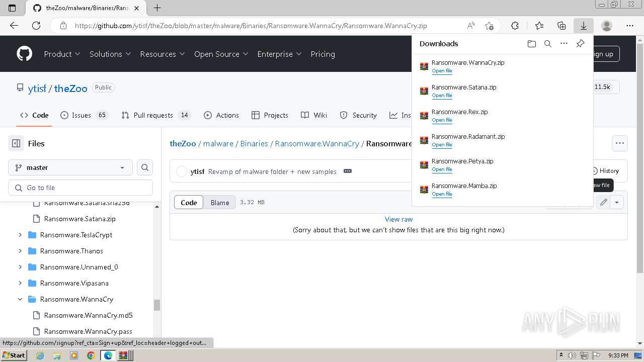Select the Code view toggle
644x362 pixels.
(189, 202)
